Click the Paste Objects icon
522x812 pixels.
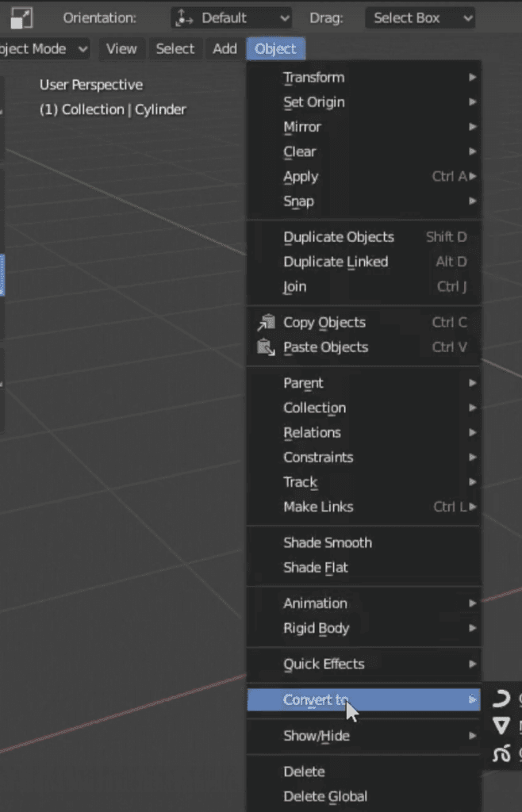(267, 347)
